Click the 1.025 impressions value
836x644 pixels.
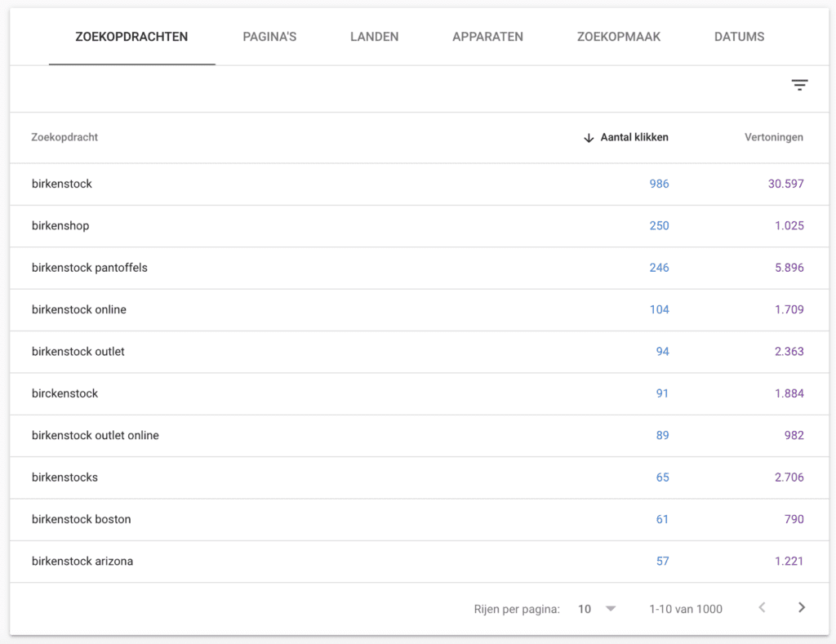789,225
